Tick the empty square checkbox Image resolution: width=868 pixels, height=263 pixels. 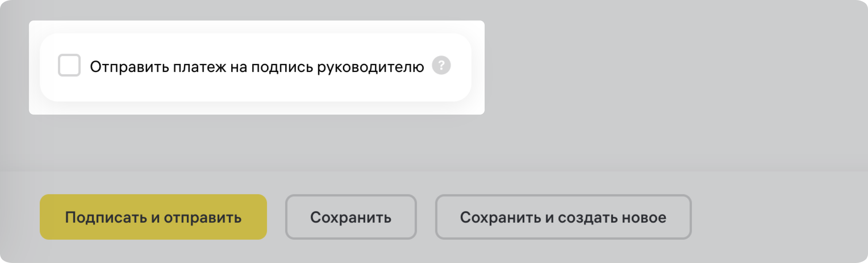[69, 65]
